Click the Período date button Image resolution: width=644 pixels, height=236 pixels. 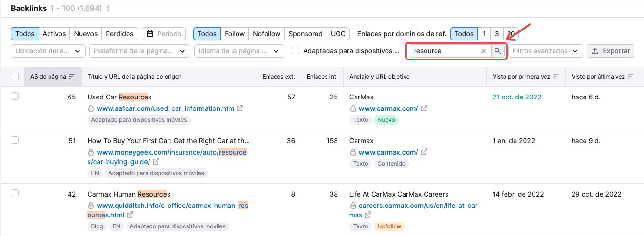click(x=164, y=34)
